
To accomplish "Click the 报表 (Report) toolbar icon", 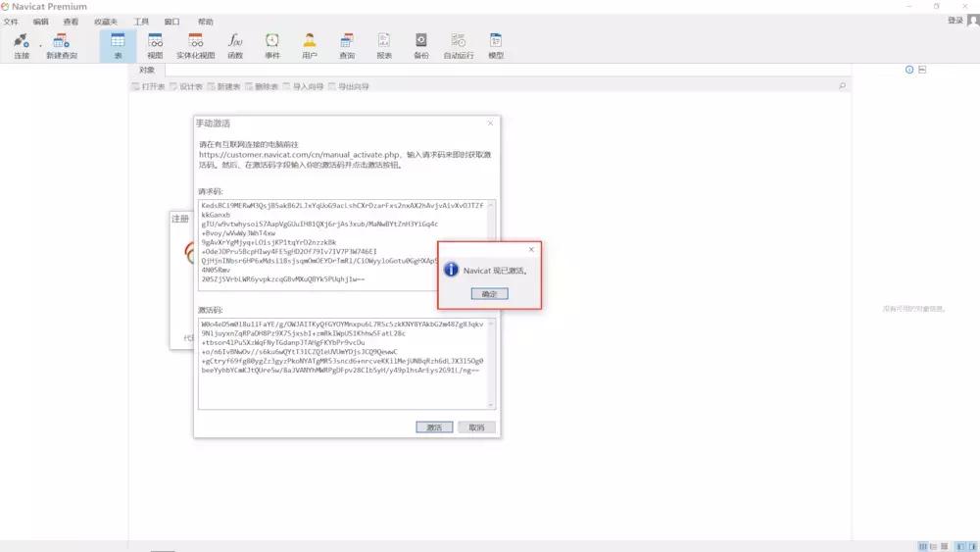I will tap(384, 46).
